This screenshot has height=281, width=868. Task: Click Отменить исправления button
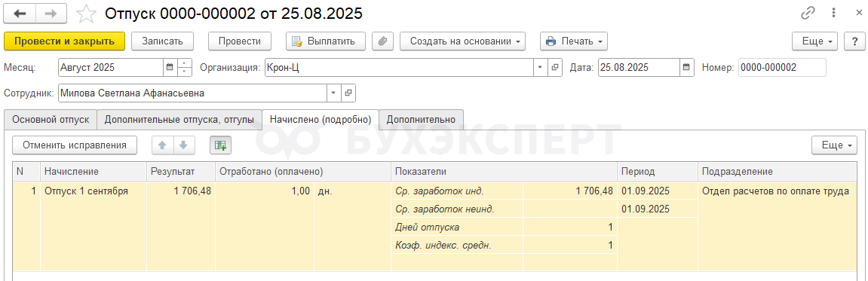[74, 145]
